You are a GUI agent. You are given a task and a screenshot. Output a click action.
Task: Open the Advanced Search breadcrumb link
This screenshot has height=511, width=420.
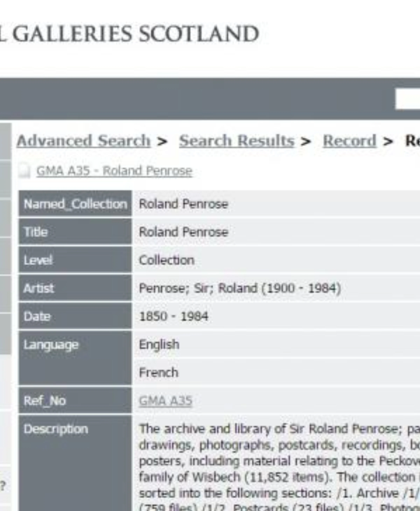point(83,141)
